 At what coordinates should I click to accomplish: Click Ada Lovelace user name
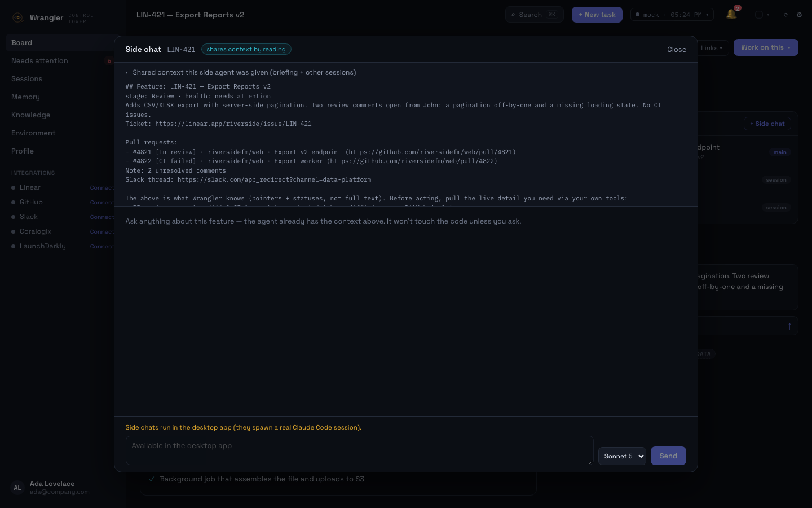pos(52,484)
